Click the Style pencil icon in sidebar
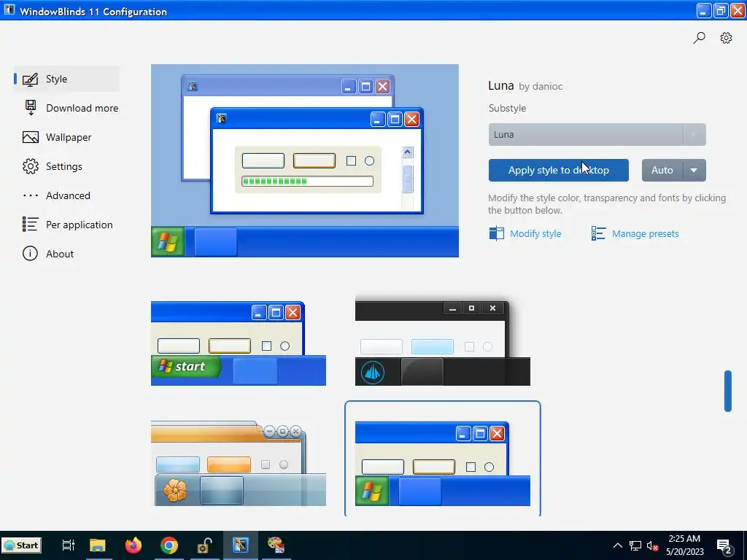 30,79
